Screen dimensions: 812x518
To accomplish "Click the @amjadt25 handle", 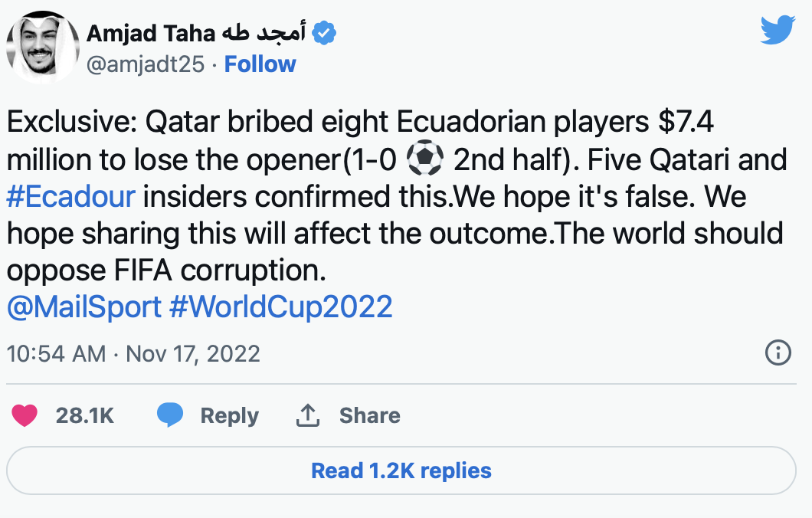I will (x=146, y=64).
